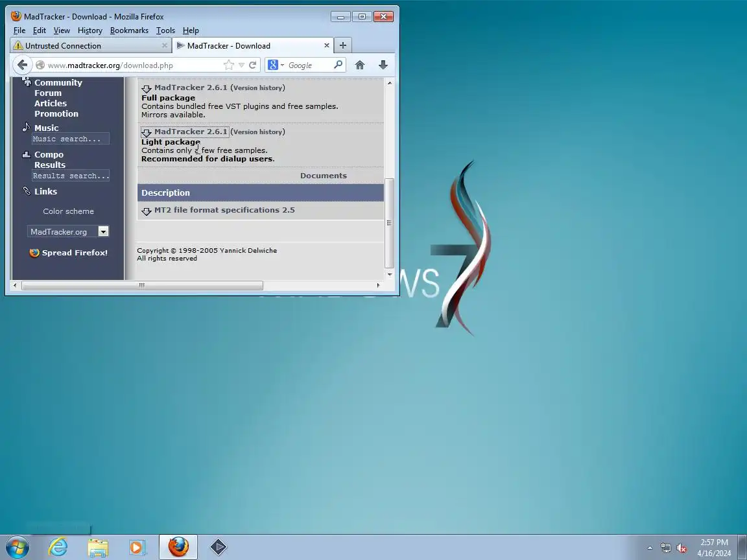This screenshot has height=560, width=747.
Task: Open MadTracker 2.6.1 Light package link
Action: point(191,132)
